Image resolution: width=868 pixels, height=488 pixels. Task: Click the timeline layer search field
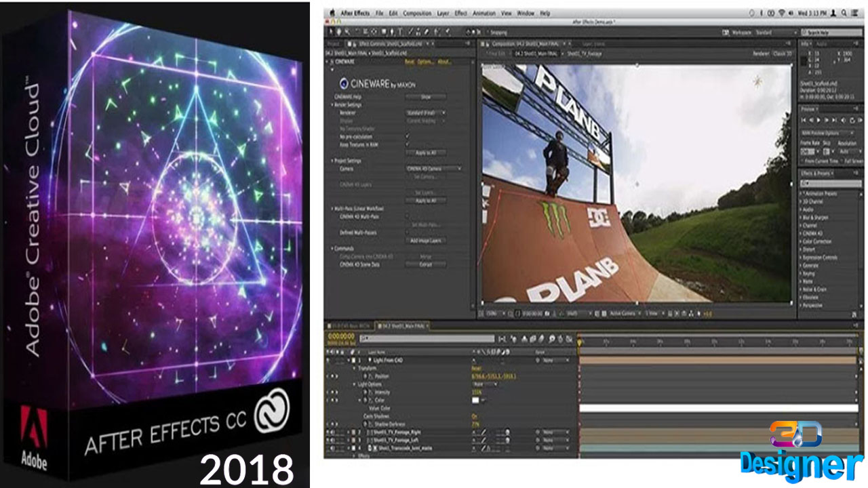coord(427,339)
